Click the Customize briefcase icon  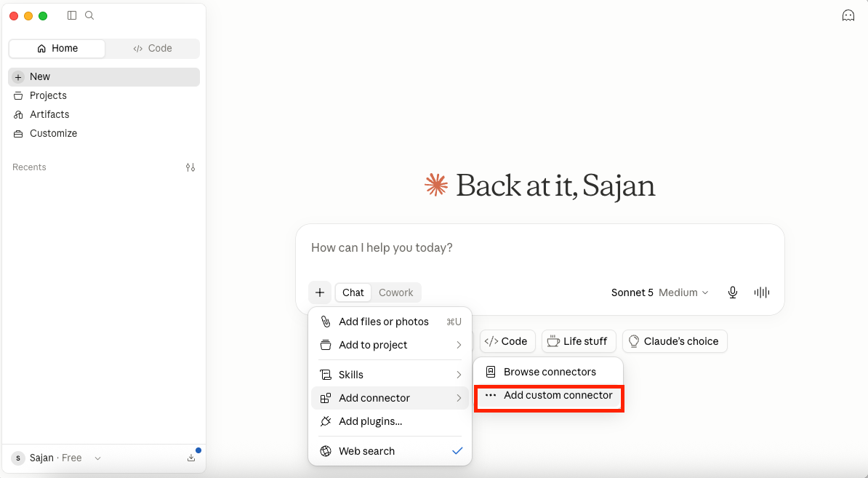point(18,133)
